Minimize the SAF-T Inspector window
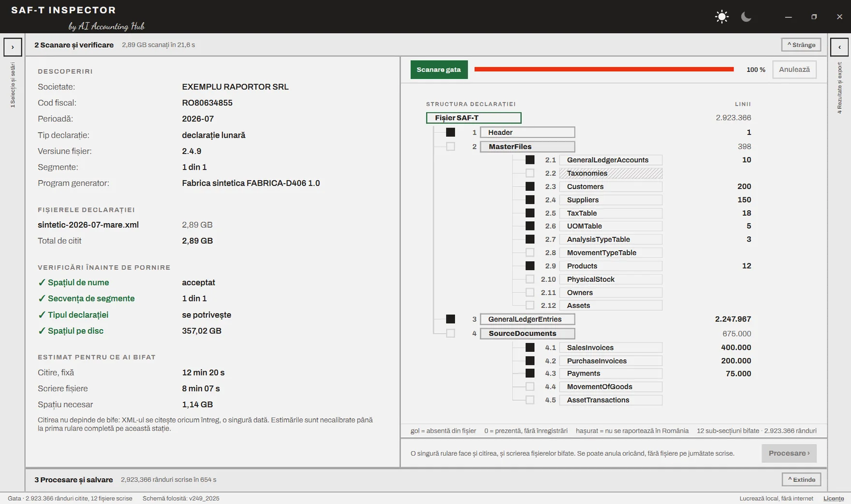The height and width of the screenshot is (504, 851). (788, 17)
